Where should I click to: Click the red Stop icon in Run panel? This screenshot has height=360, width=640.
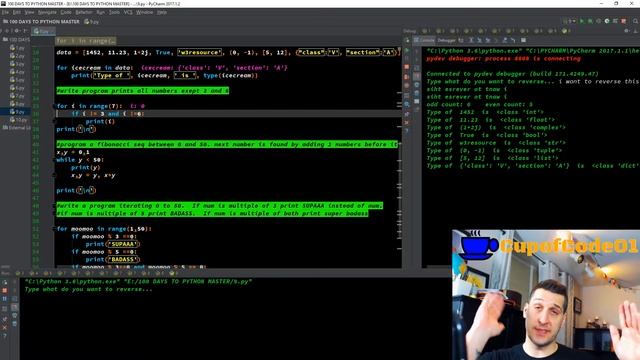coord(4,290)
